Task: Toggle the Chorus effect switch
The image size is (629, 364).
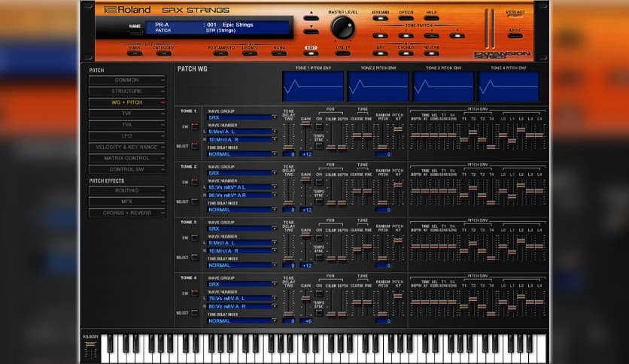Action: 406,53
